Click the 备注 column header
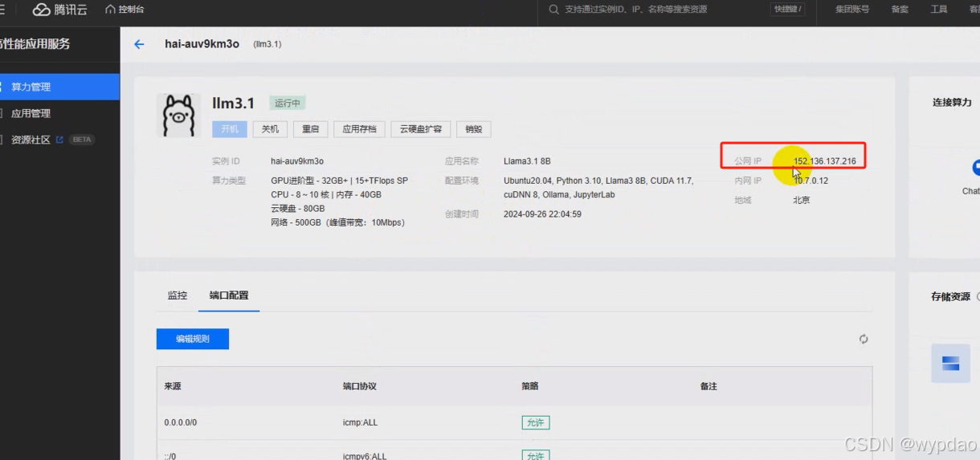 click(708, 386)
